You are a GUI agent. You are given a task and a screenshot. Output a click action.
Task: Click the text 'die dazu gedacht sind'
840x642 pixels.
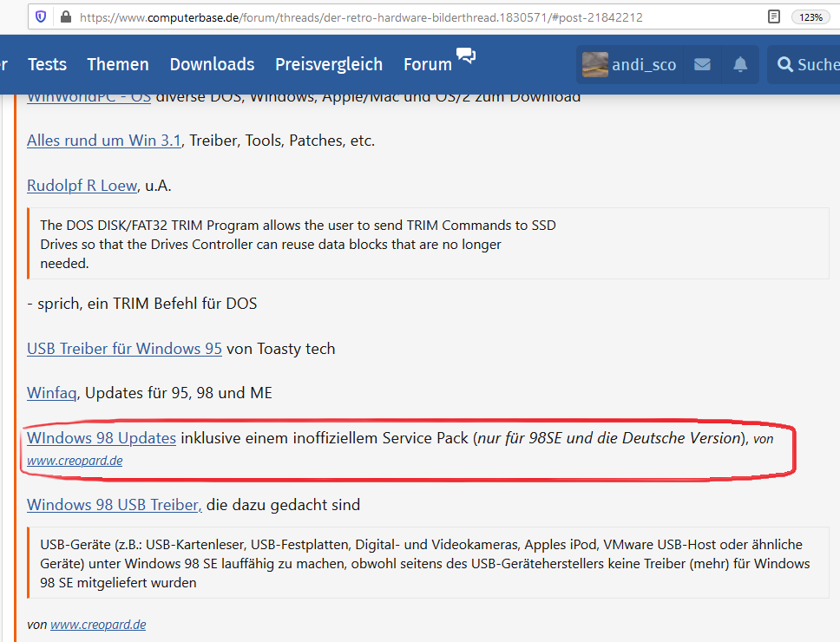point(283,505)
